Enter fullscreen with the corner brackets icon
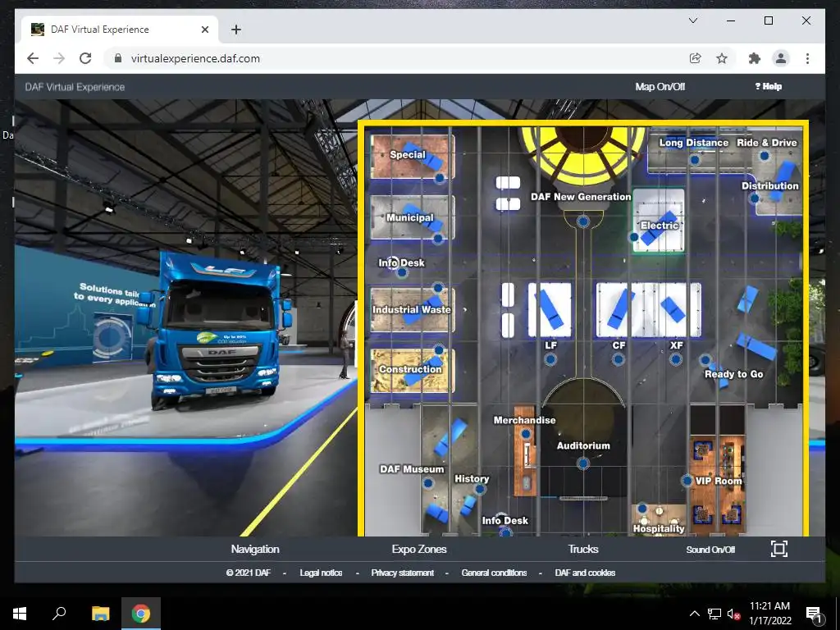This screenshot has width=840, height=630. pyautogui.click(x=779, y=549)
